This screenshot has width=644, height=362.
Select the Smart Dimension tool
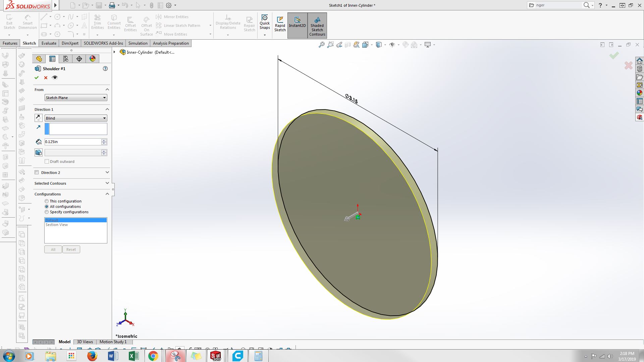pos(28,22)
